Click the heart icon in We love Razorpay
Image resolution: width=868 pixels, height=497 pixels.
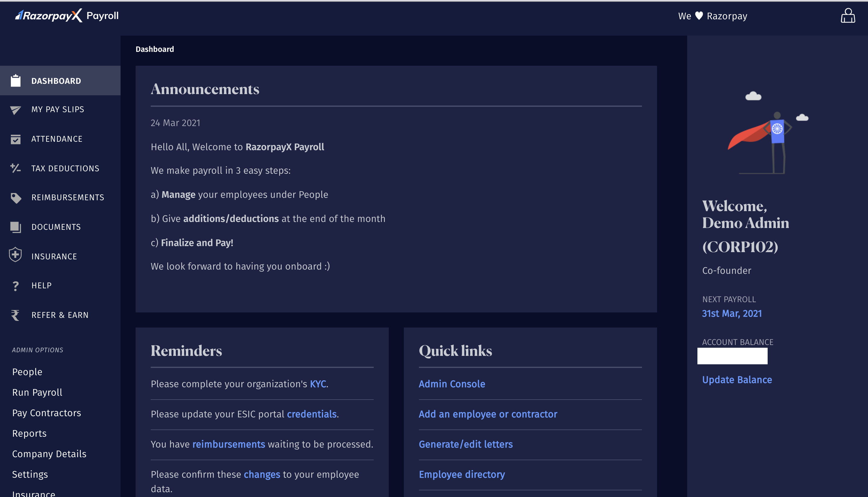click(x=699, y=16)
